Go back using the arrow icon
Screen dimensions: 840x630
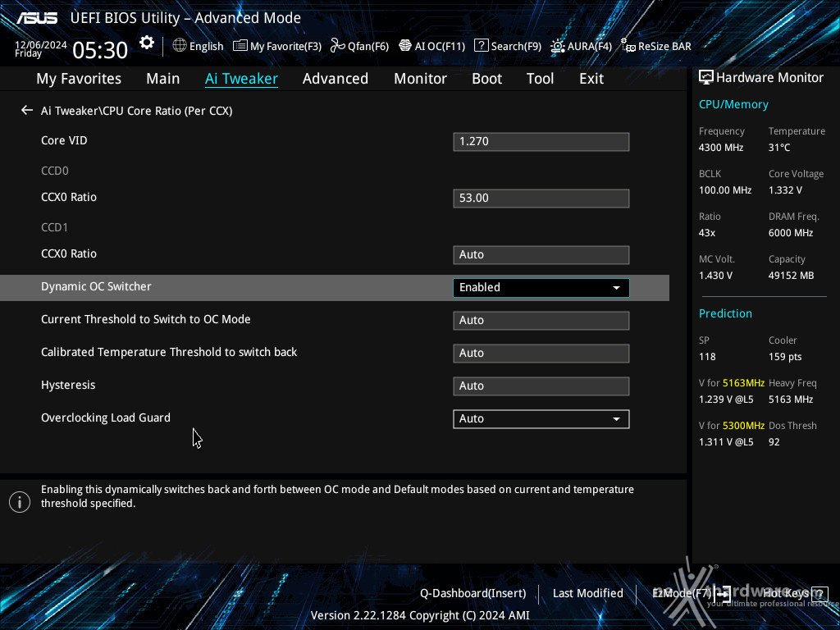pyautogui.click(x=27, y=111)
